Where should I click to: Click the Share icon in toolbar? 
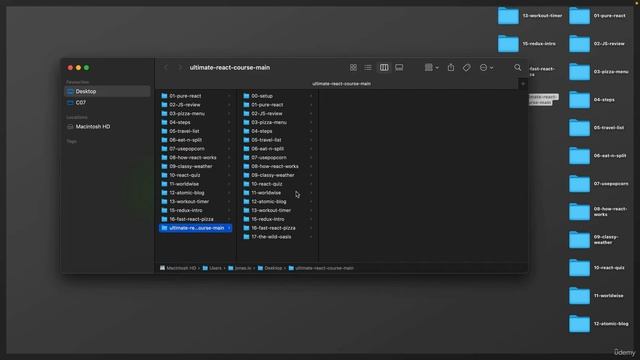451,68
